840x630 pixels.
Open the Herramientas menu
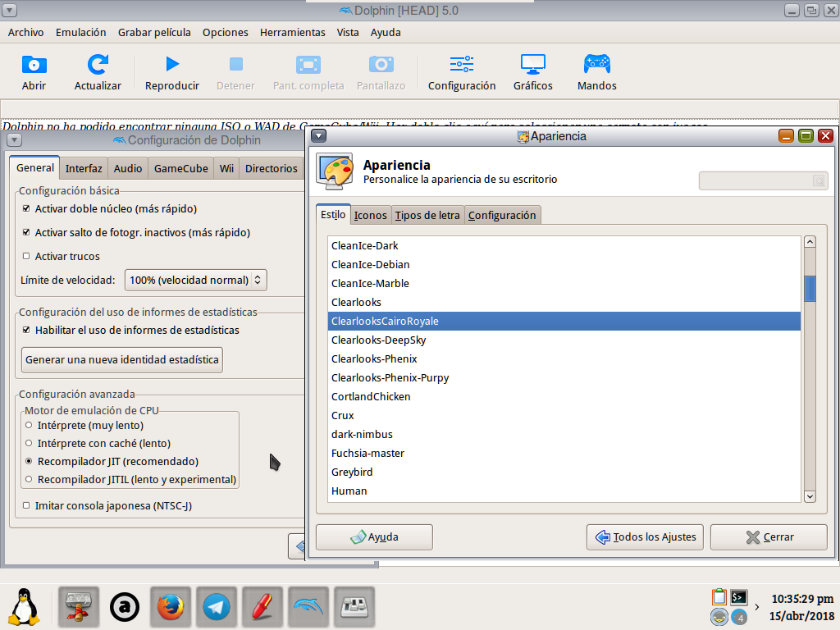[x=293, y=33]
